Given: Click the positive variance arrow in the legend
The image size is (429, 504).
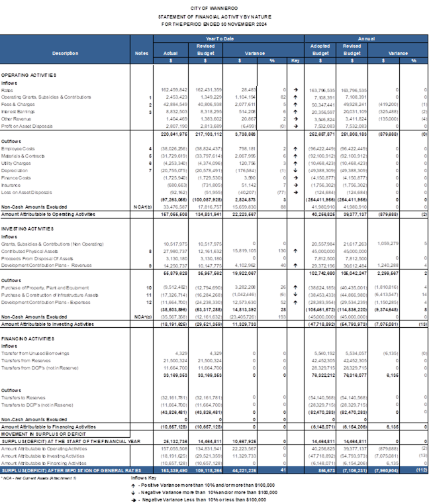Looking at the screenshot, I should click(134, 486).
